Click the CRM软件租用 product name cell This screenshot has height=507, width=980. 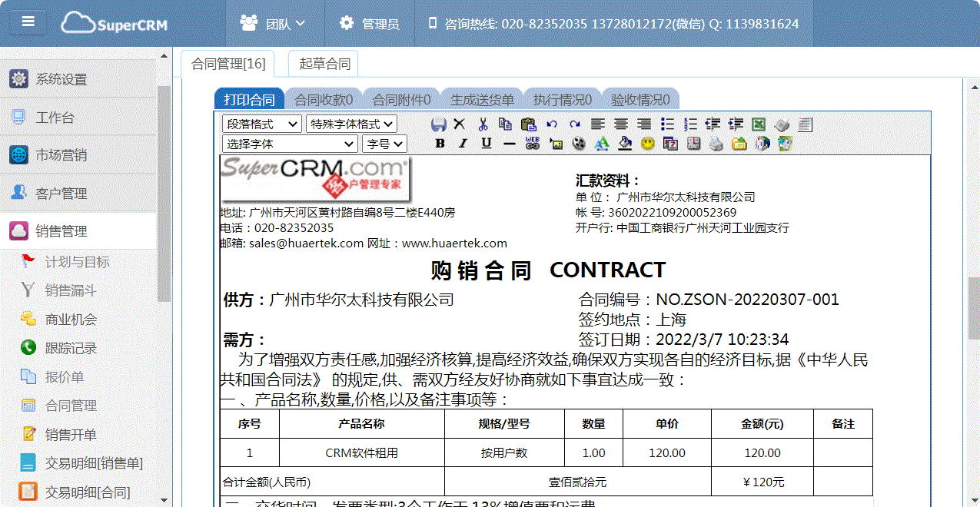(362, 453)
